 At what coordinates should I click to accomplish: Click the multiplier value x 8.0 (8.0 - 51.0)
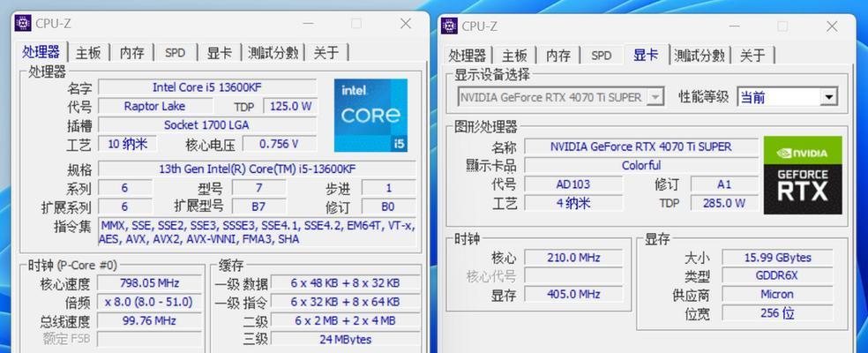149,302
